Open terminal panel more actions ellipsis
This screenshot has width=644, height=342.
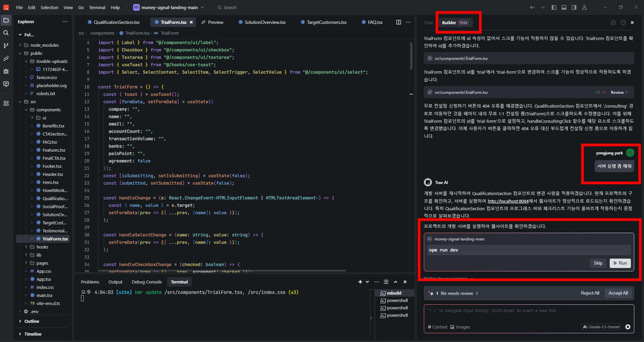coord(376,282)
